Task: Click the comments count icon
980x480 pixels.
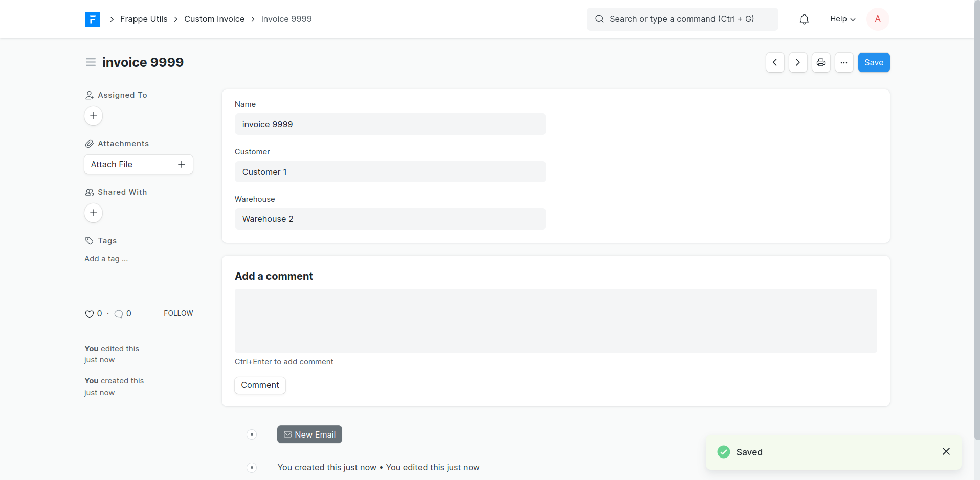Action: pos(119,314)
